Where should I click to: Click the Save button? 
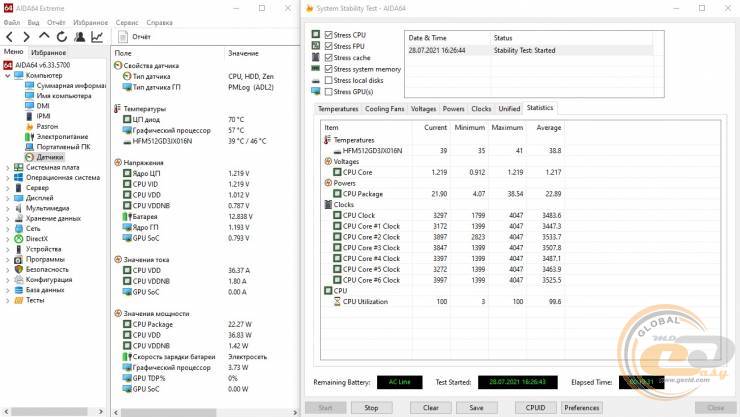(476, 408)
